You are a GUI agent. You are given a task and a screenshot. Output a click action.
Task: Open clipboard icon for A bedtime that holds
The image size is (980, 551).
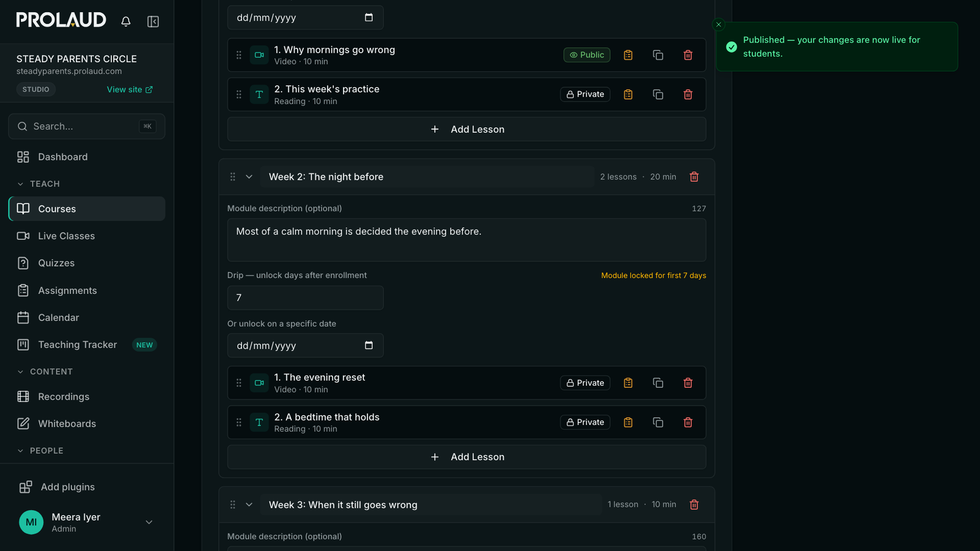tap(628, 422)
